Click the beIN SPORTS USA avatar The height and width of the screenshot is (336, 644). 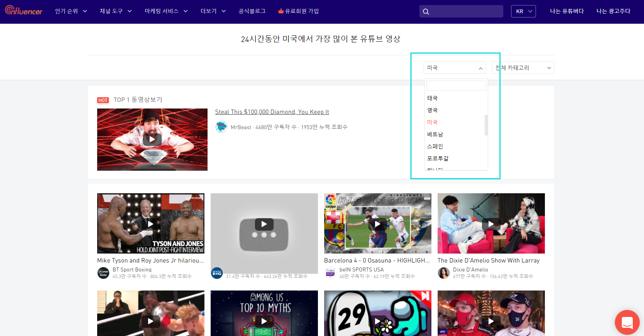330,273
